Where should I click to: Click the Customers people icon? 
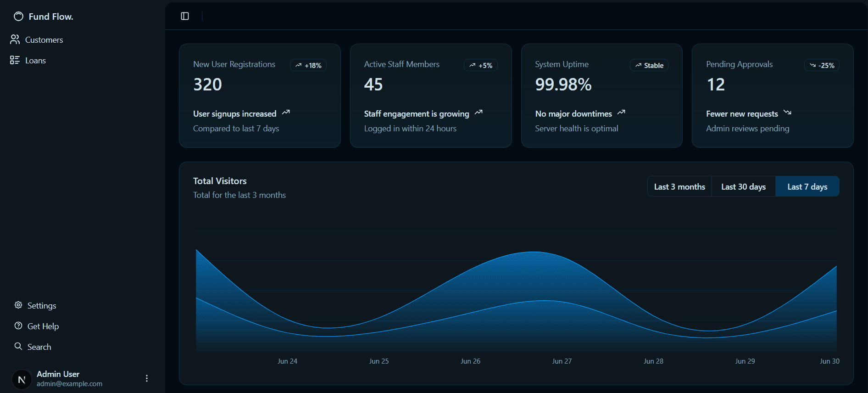pyautogui.click(x=15, y=40)
